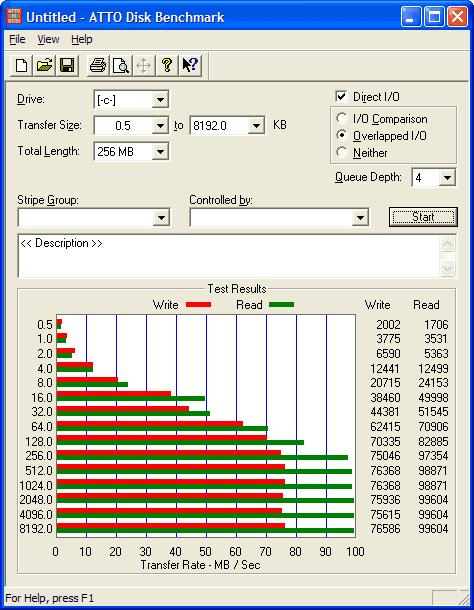Click the Save floppy disk icon
Viewport: 474px width, 610px height.
point(67,65)
